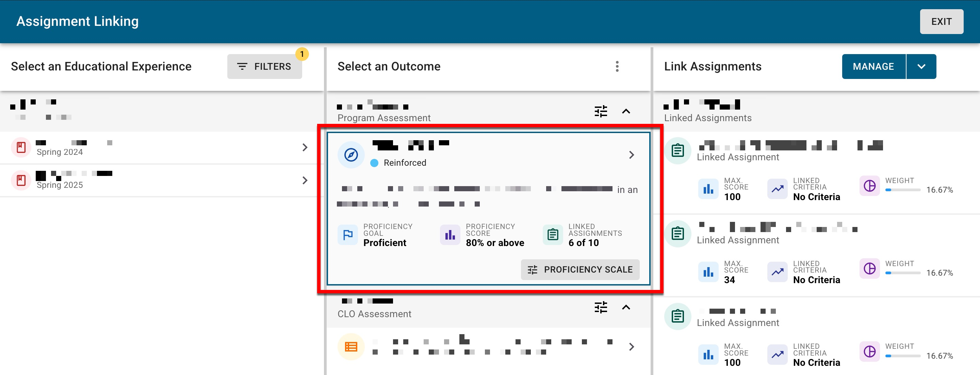Collapse the CLO Assessment section

click(x=626, y=307)
